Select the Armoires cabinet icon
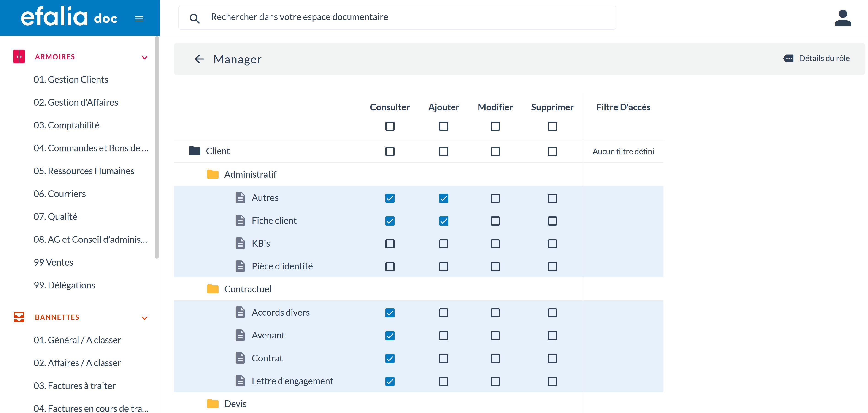Image resolution: width=868 pixels, height=413 pixels. click(x=19, y=56)
